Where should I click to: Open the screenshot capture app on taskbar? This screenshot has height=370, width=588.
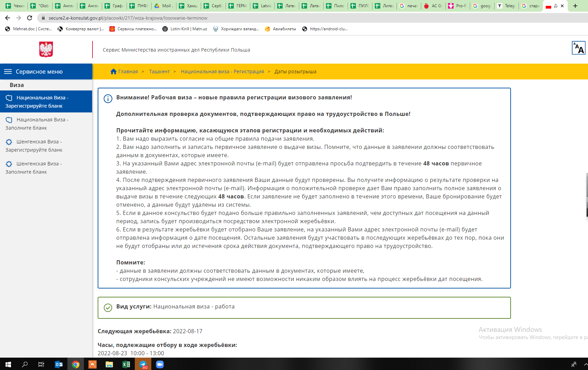point(92,364)
